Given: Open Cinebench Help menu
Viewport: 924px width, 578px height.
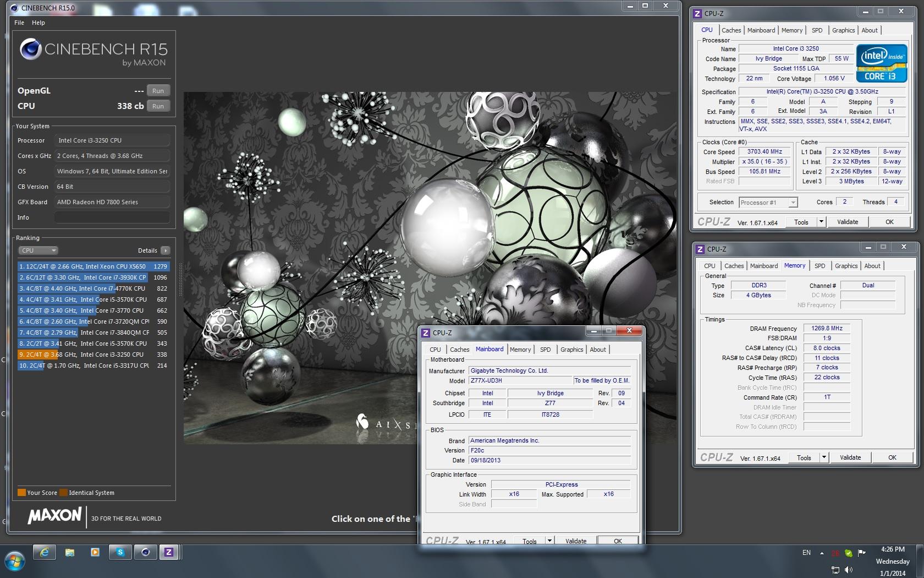Looking at the screenshot, I should 38,23.
